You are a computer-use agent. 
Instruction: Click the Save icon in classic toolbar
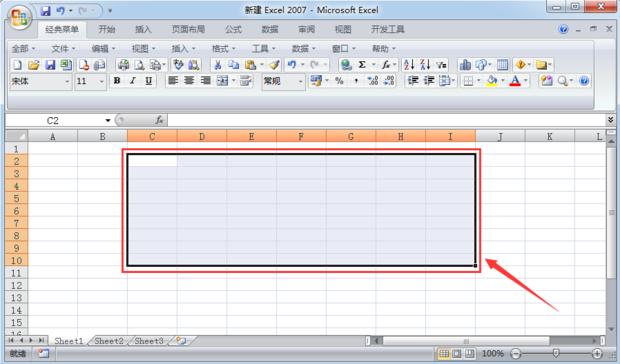click(x=50, y=64)
